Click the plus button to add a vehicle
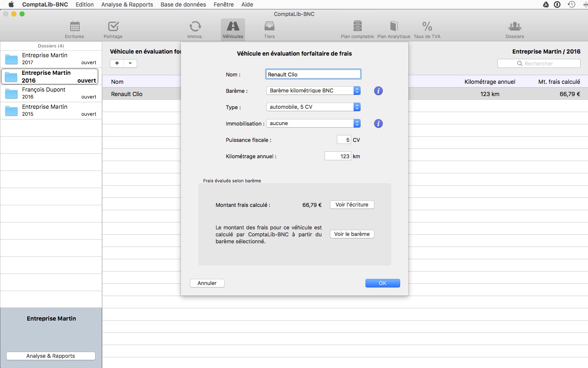The height and width of the screenshot is (368, 588). (117, 63)
